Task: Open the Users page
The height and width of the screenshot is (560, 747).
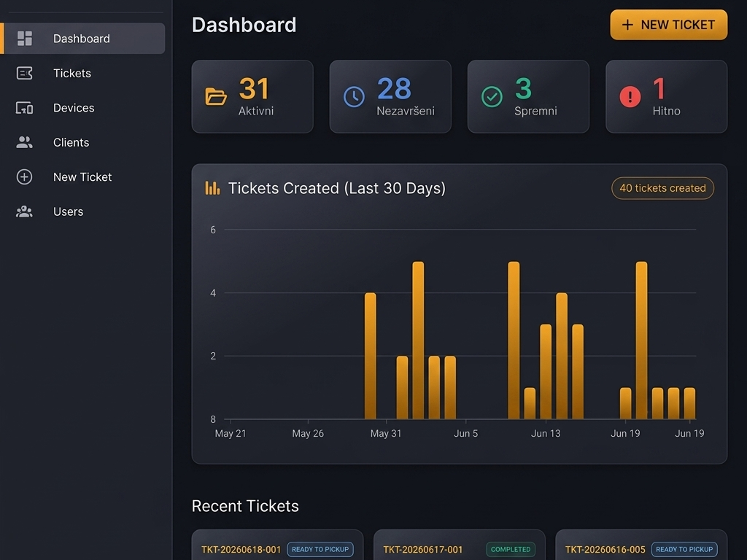Action: pyautogui.click(x=83, y=212)
